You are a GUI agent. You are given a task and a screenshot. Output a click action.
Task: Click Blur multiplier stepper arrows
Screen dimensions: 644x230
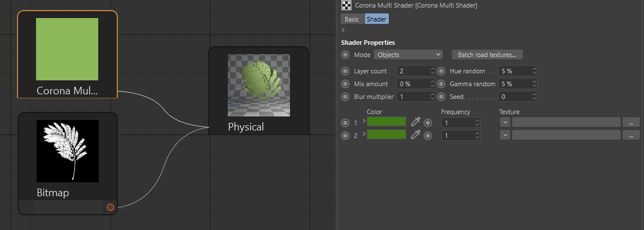click(432, 97)
